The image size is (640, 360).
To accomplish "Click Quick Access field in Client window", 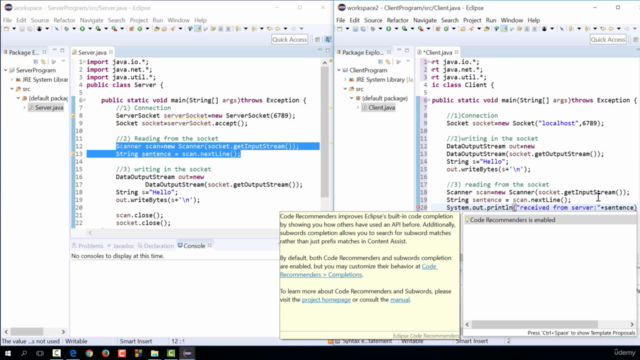I will (x=608, y=39).
